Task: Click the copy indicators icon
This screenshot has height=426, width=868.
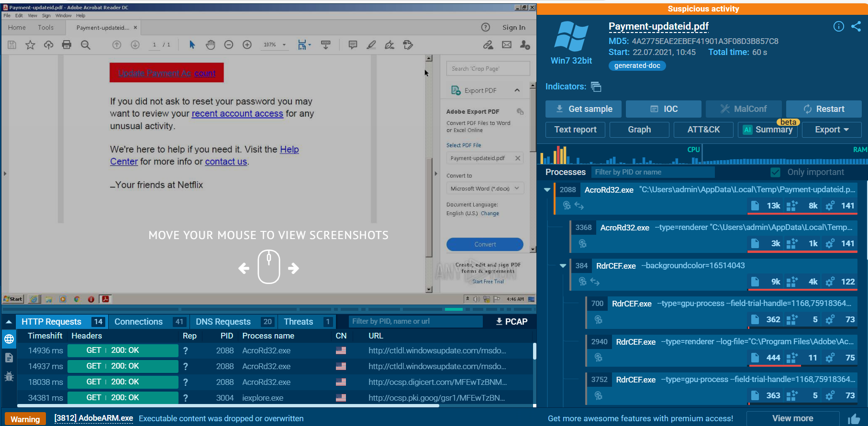Action: coord(596,87)
